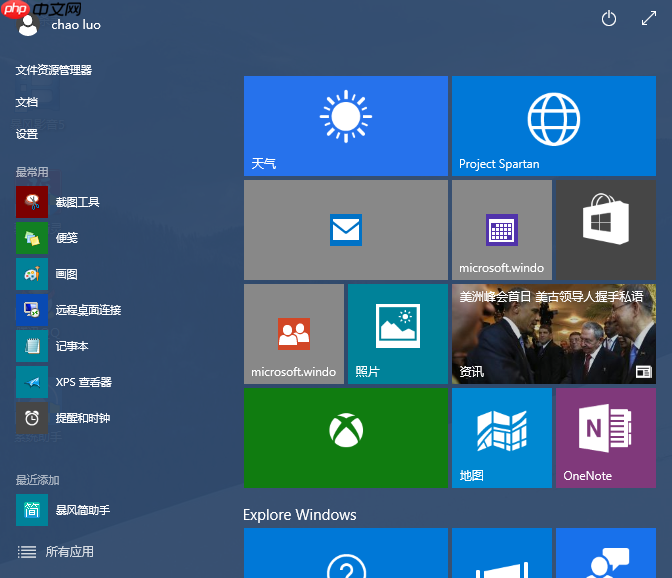
Task: Open the 资讯 news tile
Action: pyautogui.click(x=554, y=334)
